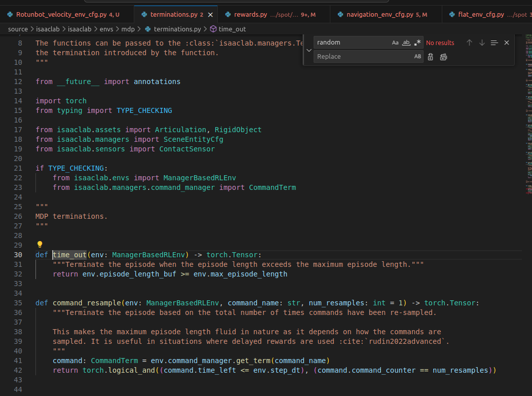532x396 pixels.
Task: Click annotations on line 12
Action: tap(157, 82)
